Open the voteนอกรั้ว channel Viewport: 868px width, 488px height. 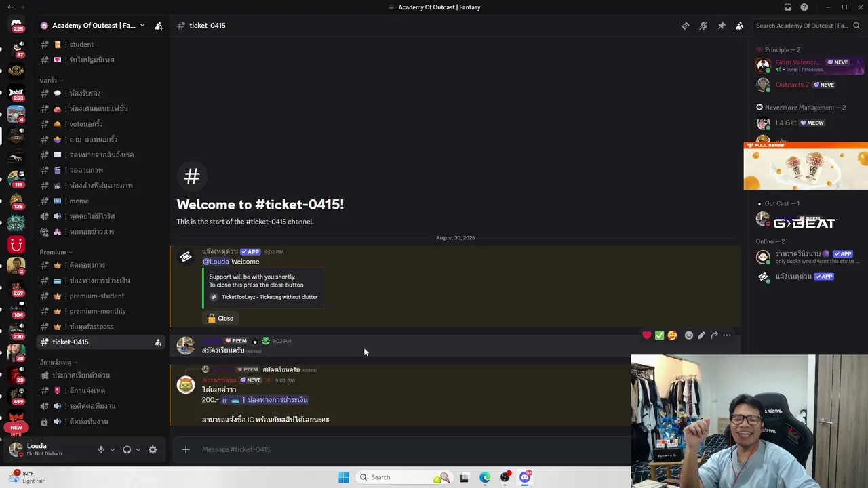pyautogui.click(x=86, y=124)
